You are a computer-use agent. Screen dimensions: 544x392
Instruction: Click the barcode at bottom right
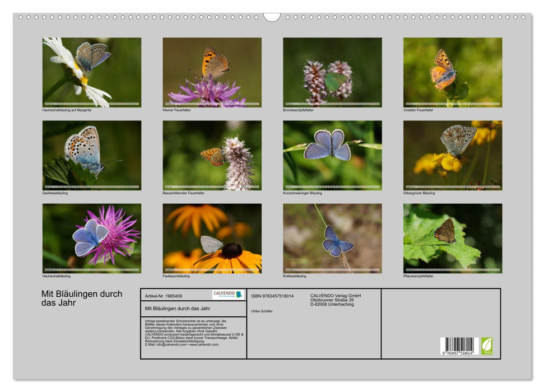[x=459, y=346]
